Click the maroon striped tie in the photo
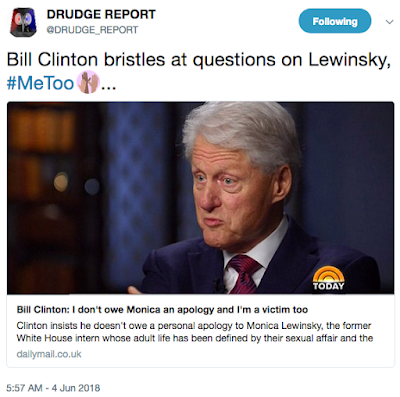Screen dimensions: 400x397 pyautogui.click(x=244, y=274)
